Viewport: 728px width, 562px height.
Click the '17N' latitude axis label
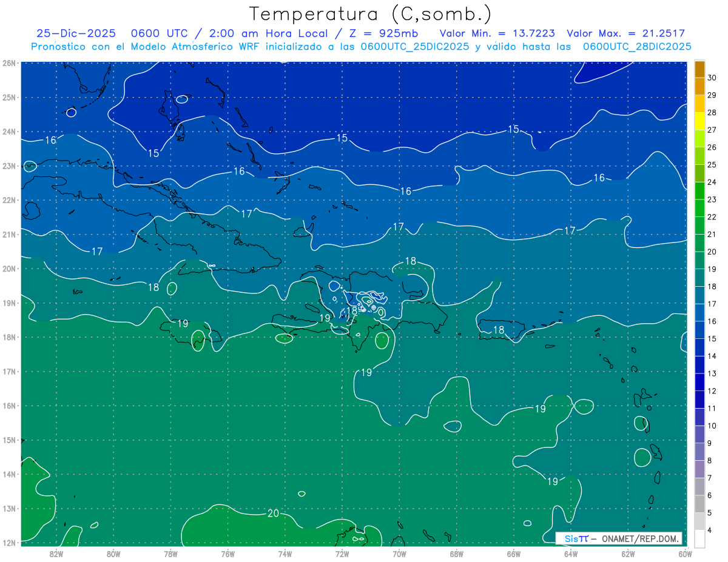click(8, 371)
